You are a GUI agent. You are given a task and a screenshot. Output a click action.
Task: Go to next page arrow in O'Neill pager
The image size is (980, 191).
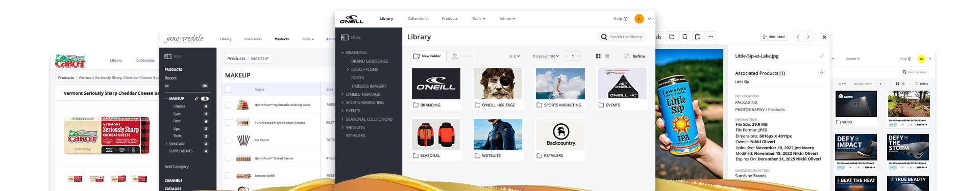pos(578,56)
